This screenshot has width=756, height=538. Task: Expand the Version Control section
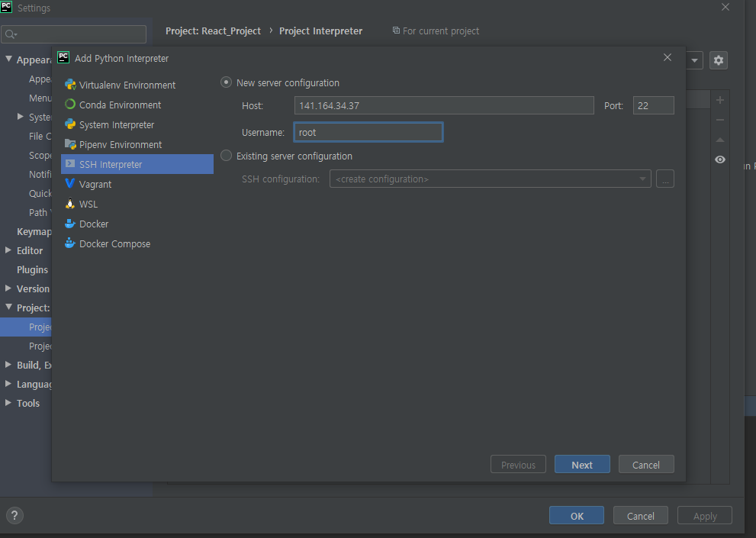[8, 288]
